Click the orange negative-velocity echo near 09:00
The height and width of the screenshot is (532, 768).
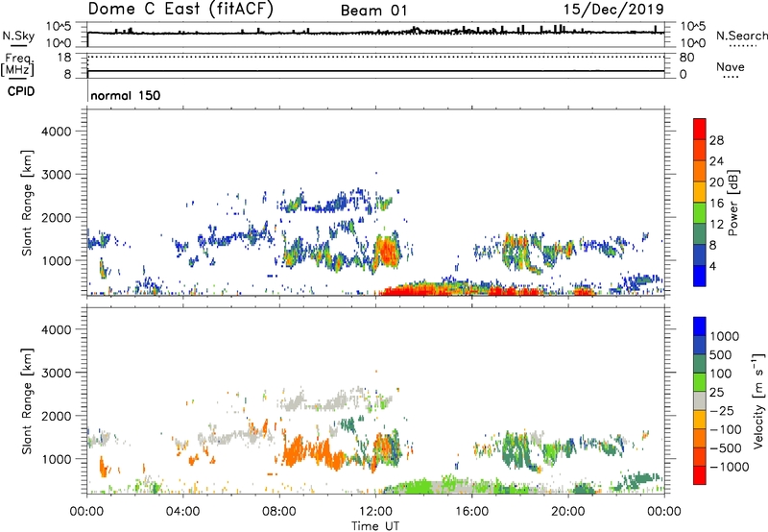(297, 451)
